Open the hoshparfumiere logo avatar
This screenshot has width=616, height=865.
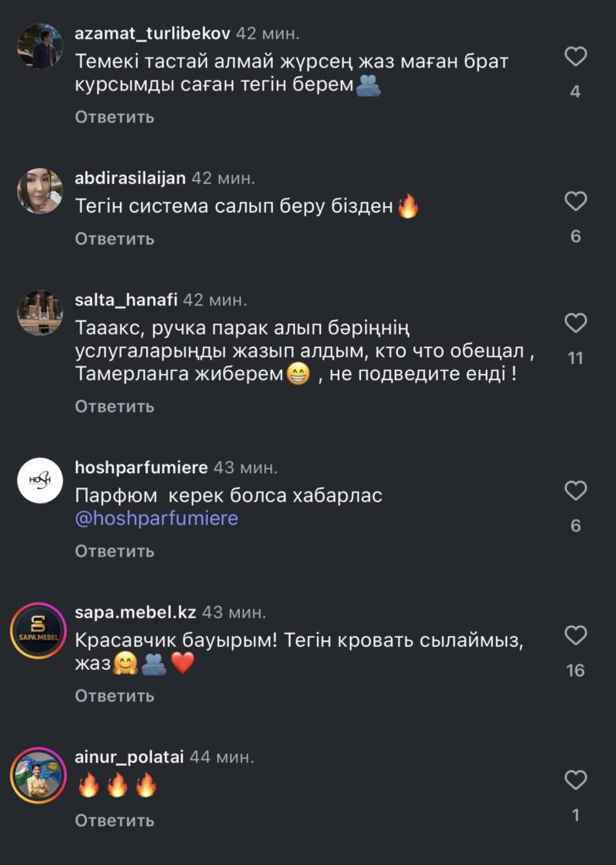pos(40,480)
